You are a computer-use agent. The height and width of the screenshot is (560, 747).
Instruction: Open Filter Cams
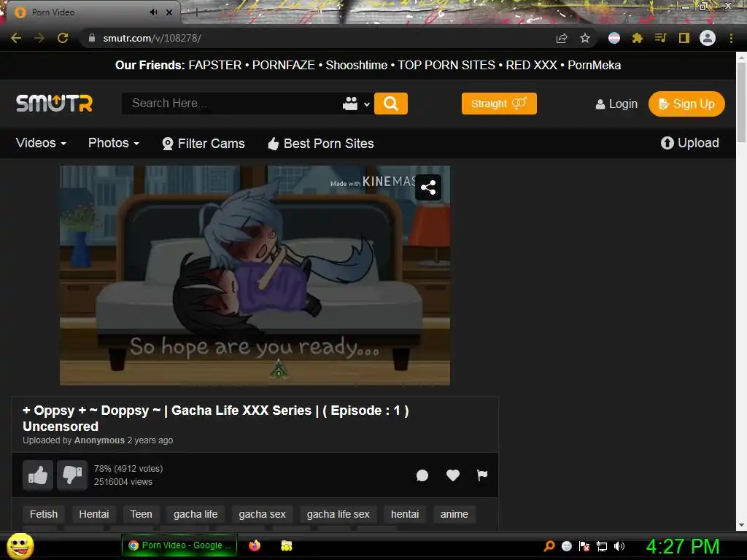pyautogui.click(x=204, y=144)
